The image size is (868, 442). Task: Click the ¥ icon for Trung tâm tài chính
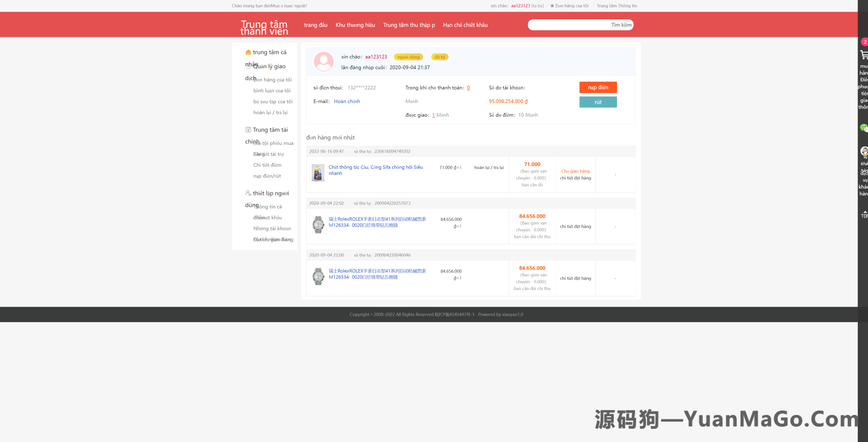point(249,130)
